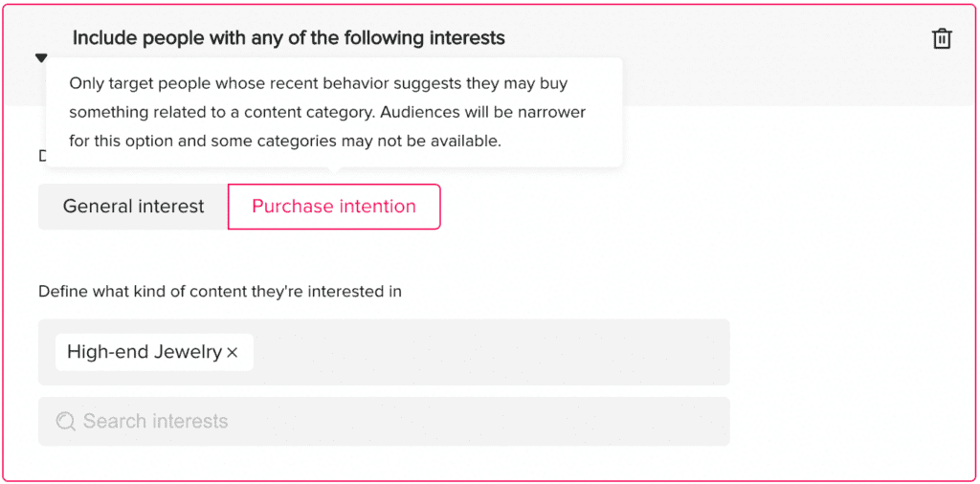Viewport: 980px width, 484px height.
Task: Click the partially hidden label behind the tooltip
Action: 42,156
